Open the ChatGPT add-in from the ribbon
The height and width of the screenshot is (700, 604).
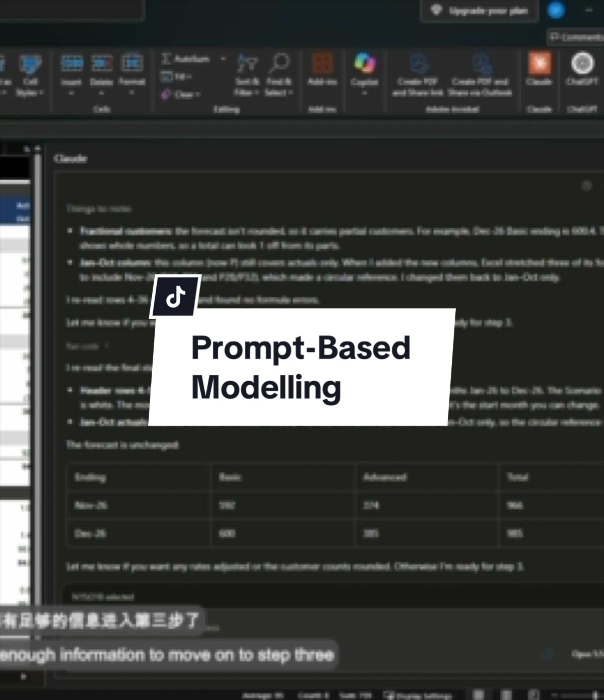coord(582,69)
